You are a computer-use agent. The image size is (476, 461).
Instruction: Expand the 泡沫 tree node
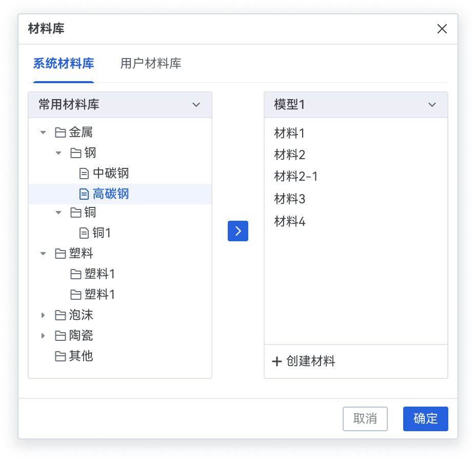(x=43, y=315)
